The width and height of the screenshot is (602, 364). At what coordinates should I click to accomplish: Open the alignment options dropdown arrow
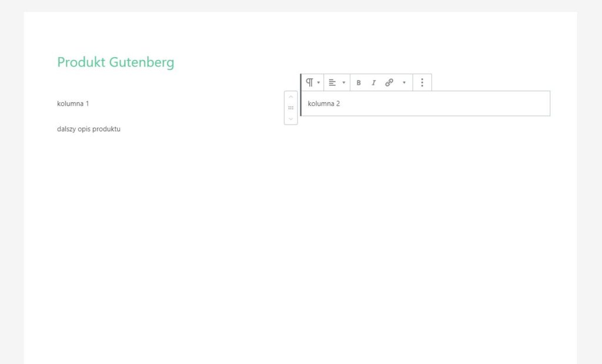(x=343, y=83)
